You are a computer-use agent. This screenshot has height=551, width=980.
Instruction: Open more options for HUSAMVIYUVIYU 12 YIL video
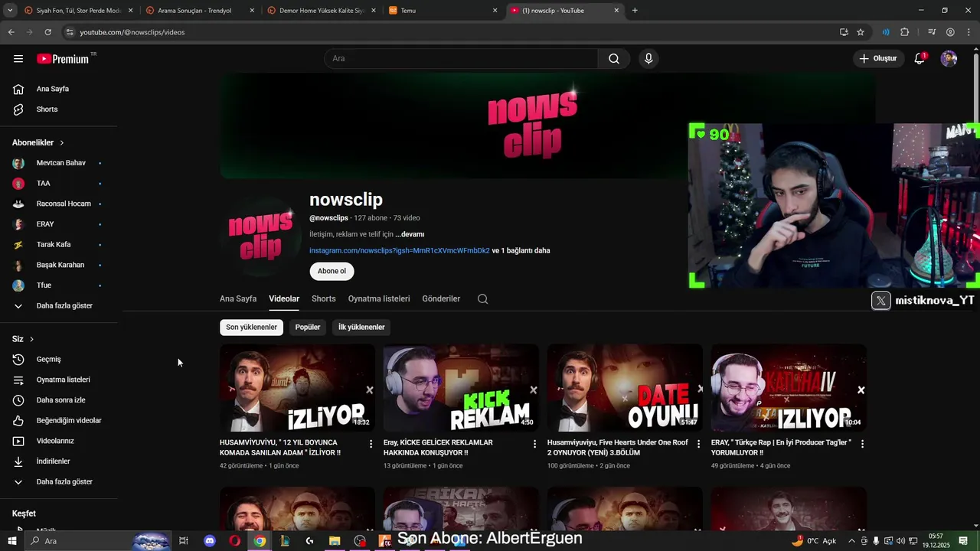pos(371,444)
